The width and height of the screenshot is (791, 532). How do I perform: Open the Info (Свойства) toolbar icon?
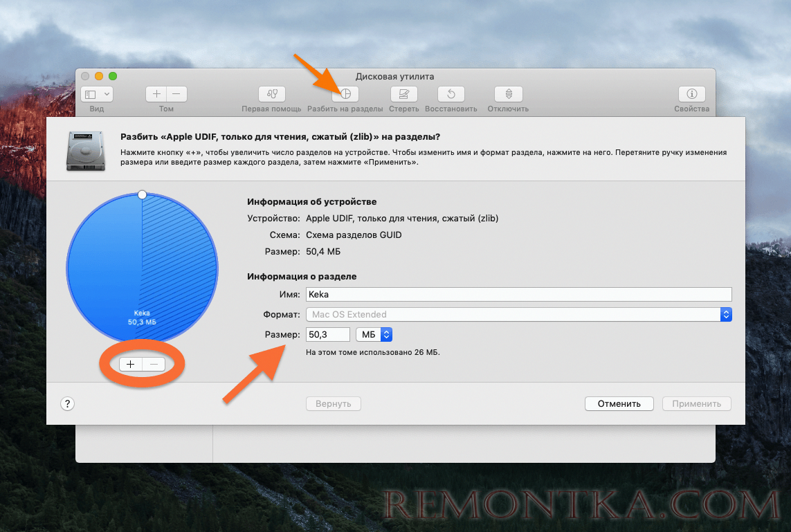[691, 94]
